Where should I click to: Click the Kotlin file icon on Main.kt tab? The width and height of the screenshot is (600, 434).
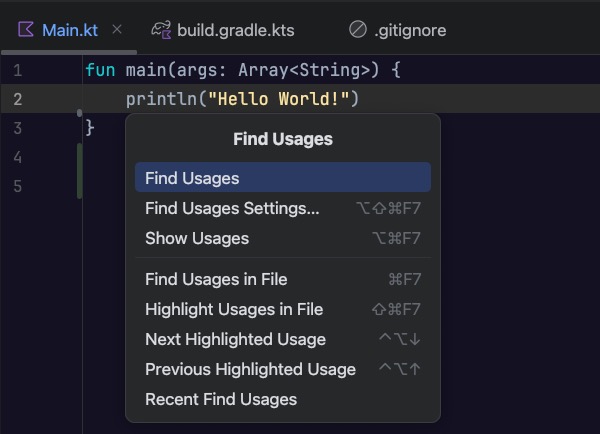click(x=26, y=30)
